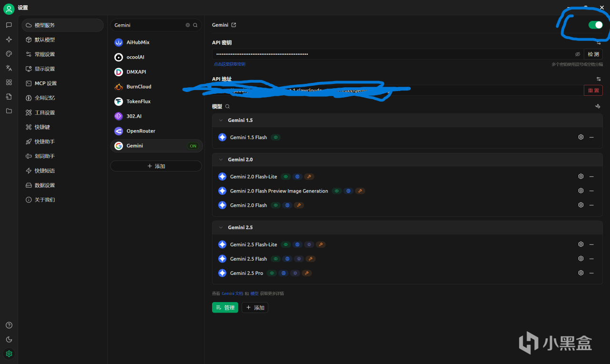Search models with the magnifier icon
This screenshot has height=364, width=610.
(x=227, y=107)
